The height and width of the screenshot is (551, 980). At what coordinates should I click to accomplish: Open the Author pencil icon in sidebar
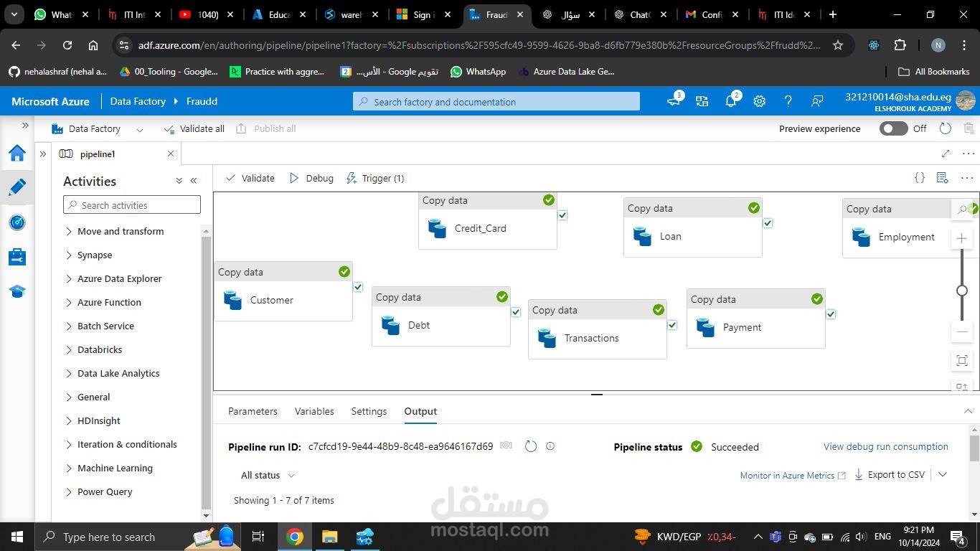coord(17,187)
